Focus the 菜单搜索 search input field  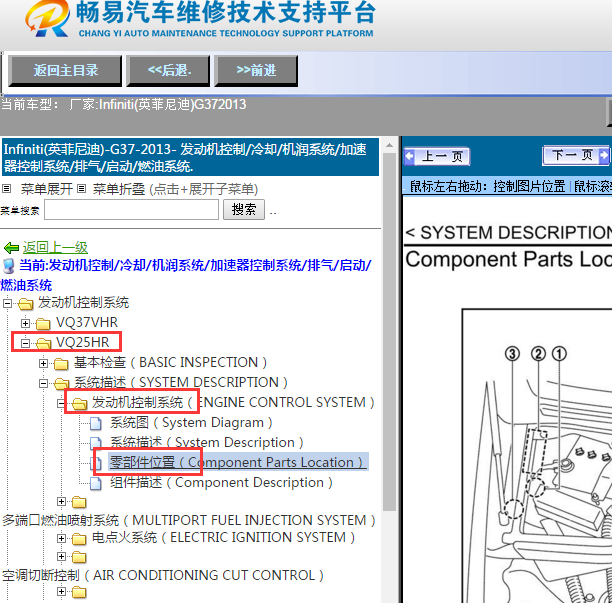click(131, 210)
